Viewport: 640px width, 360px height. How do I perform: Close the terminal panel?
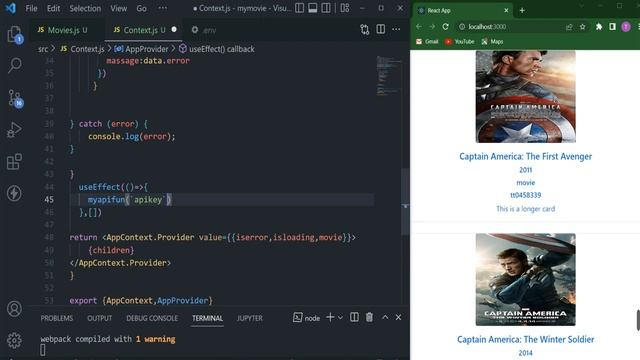[x=398, y=317]
